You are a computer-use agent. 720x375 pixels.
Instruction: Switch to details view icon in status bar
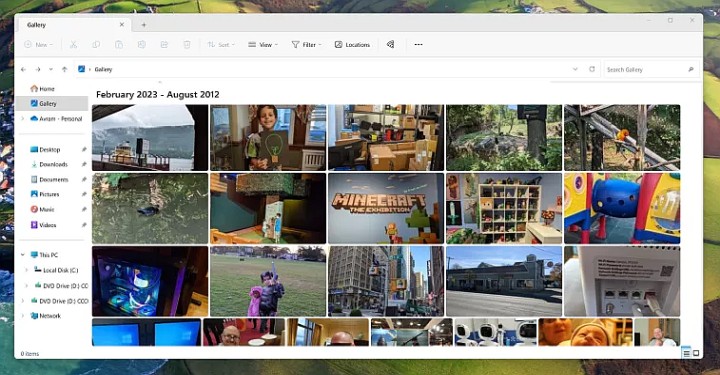click(686, 353)
